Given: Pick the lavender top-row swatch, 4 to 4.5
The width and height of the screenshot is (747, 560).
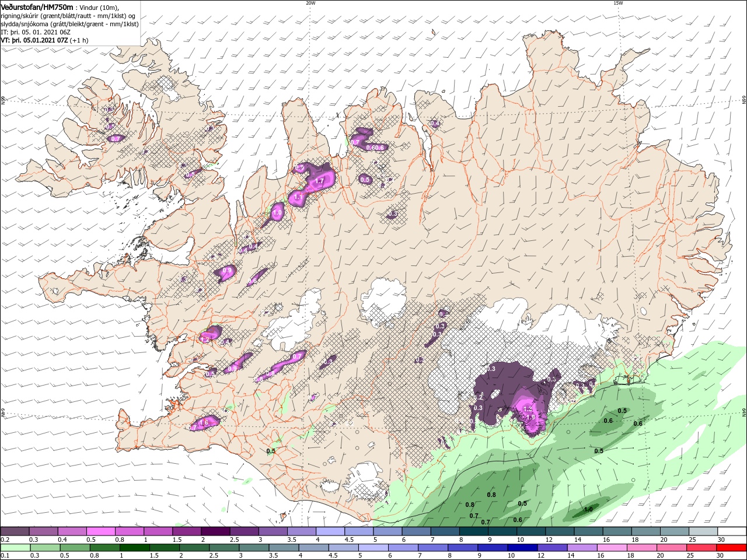Looking at the screenshot, I should pos(330,531).
